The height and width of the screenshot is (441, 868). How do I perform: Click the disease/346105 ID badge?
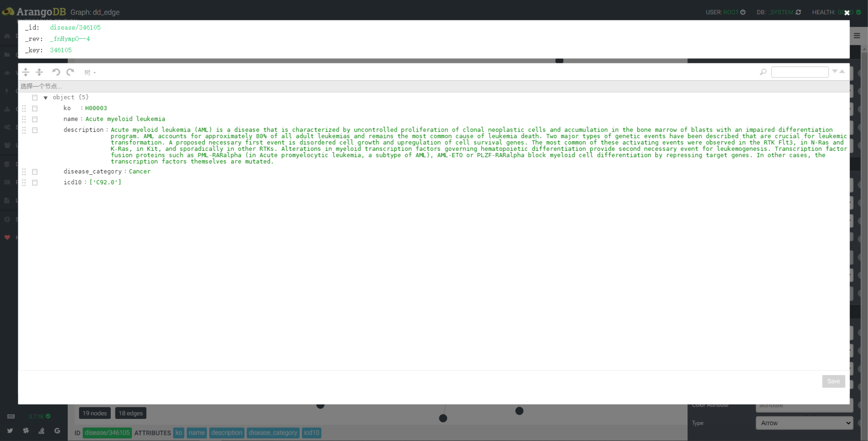pos(107,433)
